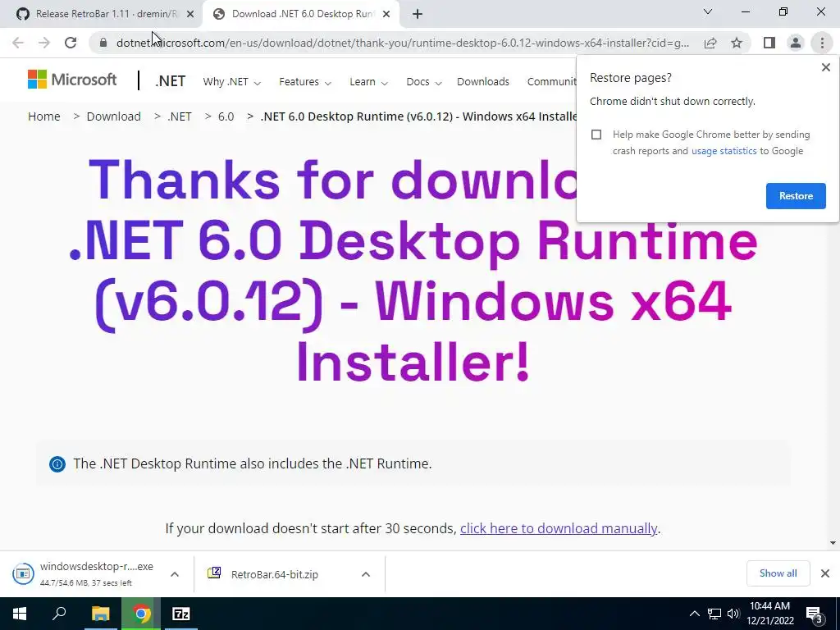The width and height of the screenshot is (840, 630).
Task: Open a new tab with plus button
Action: click(x=418, y=14)
